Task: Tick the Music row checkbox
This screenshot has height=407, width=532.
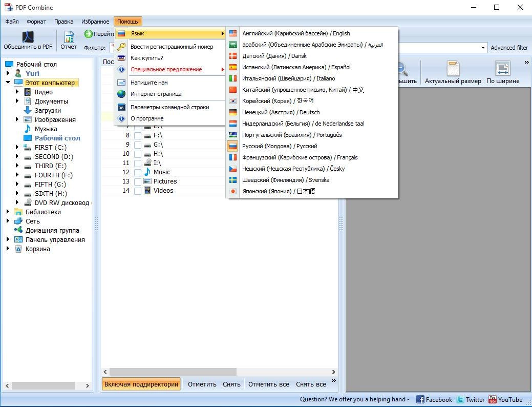Action: [137, 172]
